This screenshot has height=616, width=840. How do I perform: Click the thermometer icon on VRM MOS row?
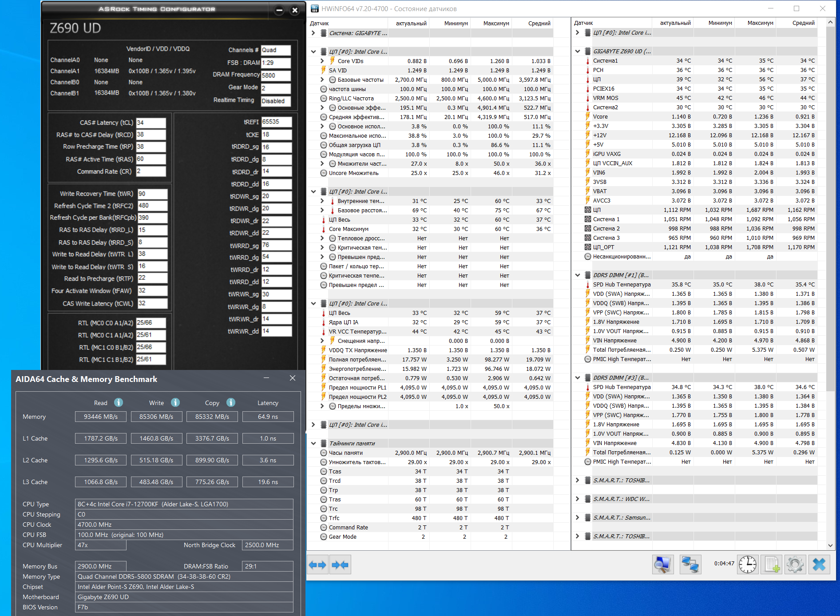point(588,98)
